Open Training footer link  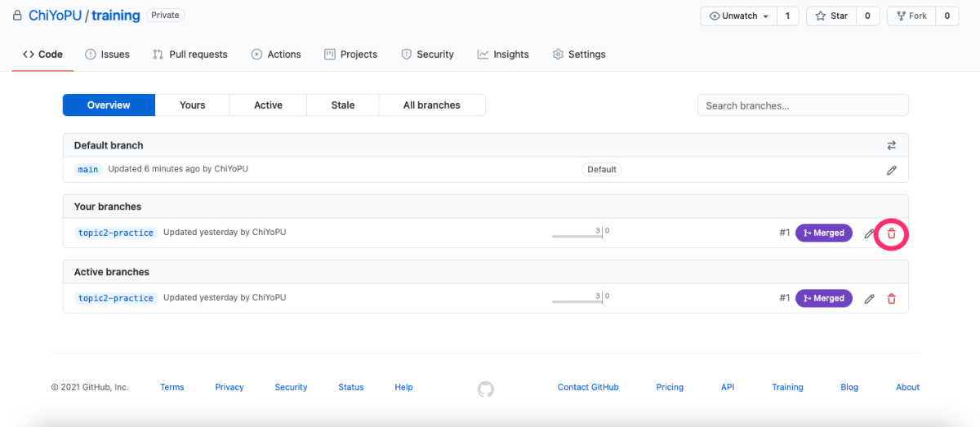pos(787,388)
